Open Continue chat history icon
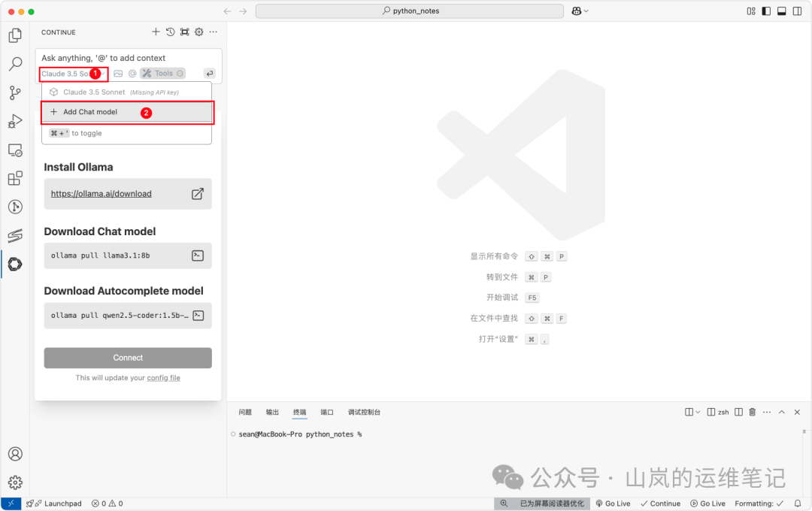Image resolution: width=812 pixels, height=511 pixels. (170, 32)
